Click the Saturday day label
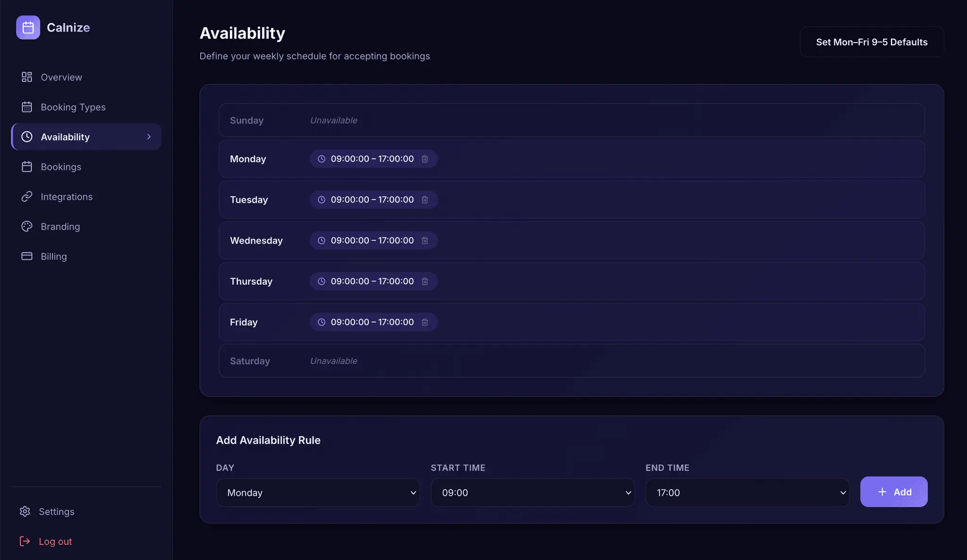Image resolution: width=967 pixels, height=560 pixels. tap(250, 361)
